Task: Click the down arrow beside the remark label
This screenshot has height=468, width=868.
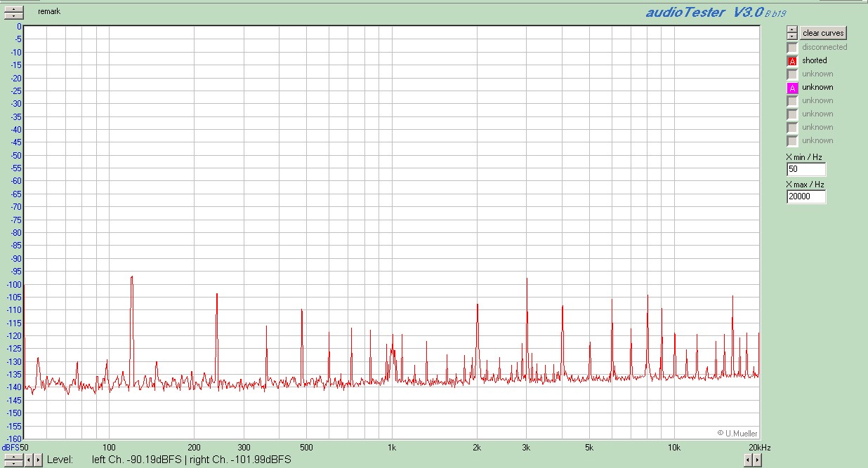Action: [x=14, y=15]
